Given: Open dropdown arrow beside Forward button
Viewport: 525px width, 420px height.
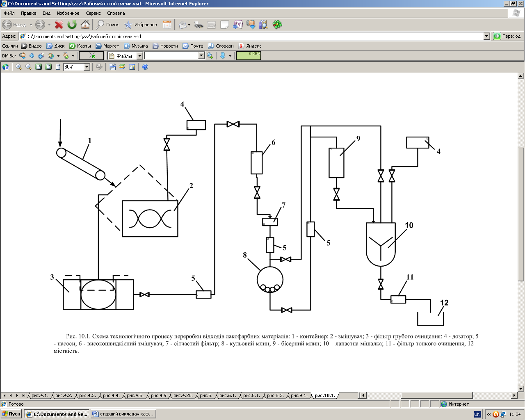Looking at the screenshot, I should point(49,25).
